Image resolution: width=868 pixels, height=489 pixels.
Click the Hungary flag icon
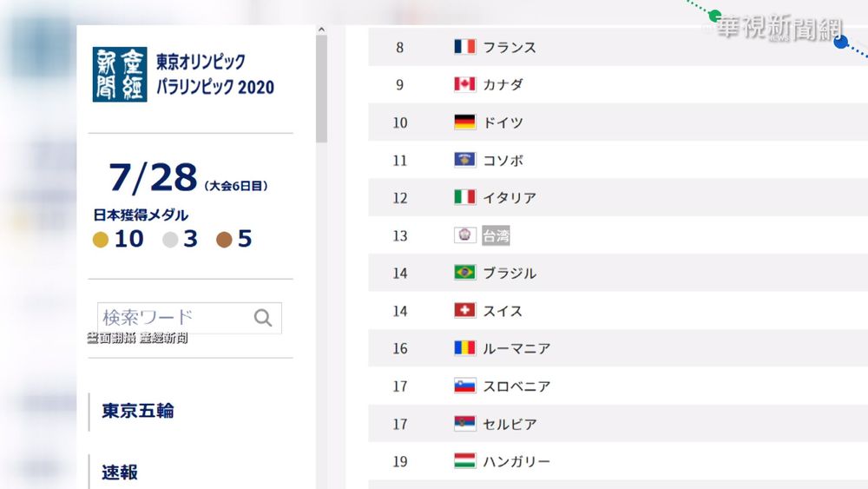[x=464, y=461]
